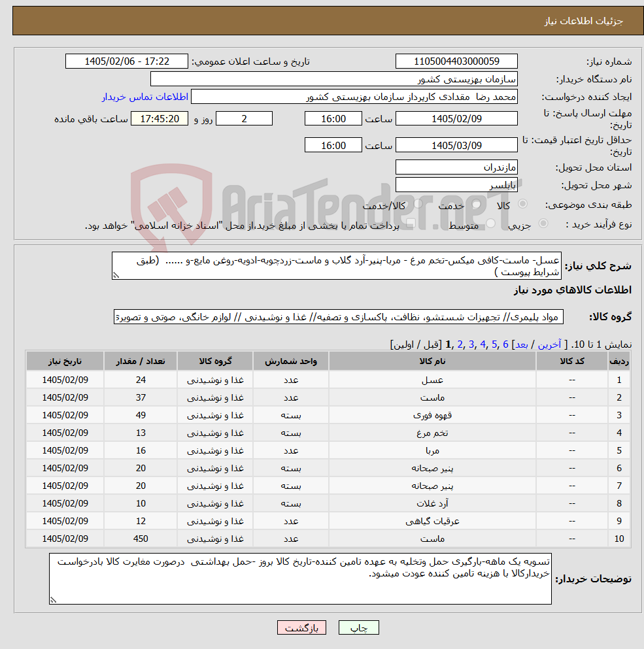Click the بابلسر delivery city field
The height and width of the screenshot is (649, 644).
pos(456,185)
